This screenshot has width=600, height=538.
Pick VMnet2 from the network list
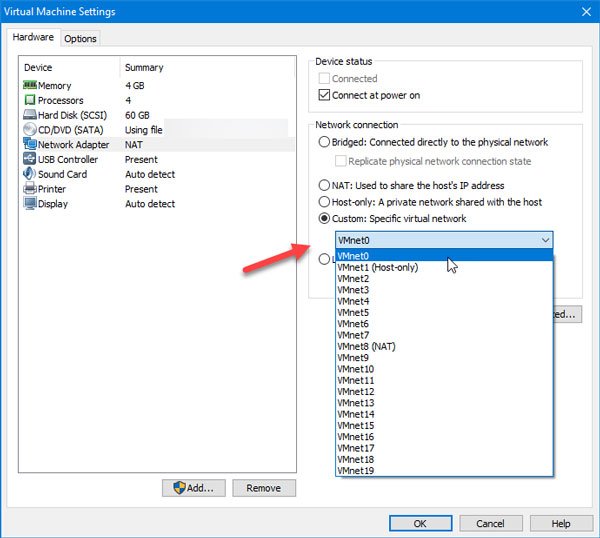[444, 279]
